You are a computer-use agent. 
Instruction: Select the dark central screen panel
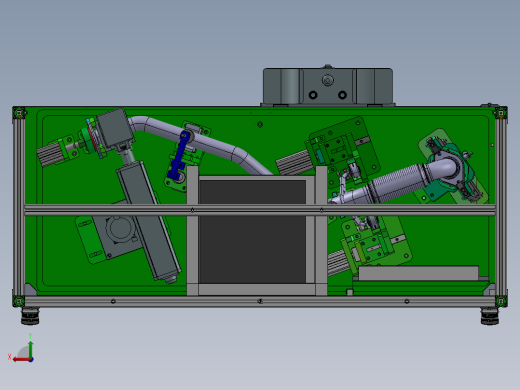pyautogui.click(x=252, y=232)
